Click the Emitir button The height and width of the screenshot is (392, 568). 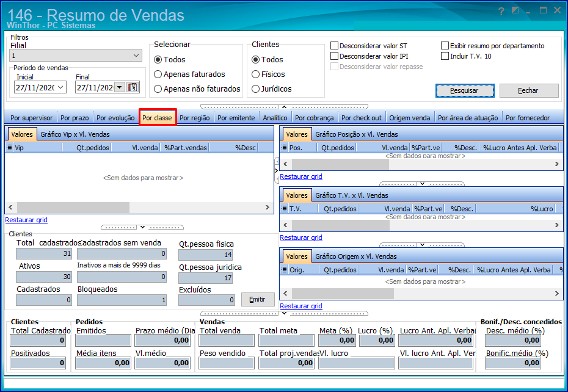(258, 300)
